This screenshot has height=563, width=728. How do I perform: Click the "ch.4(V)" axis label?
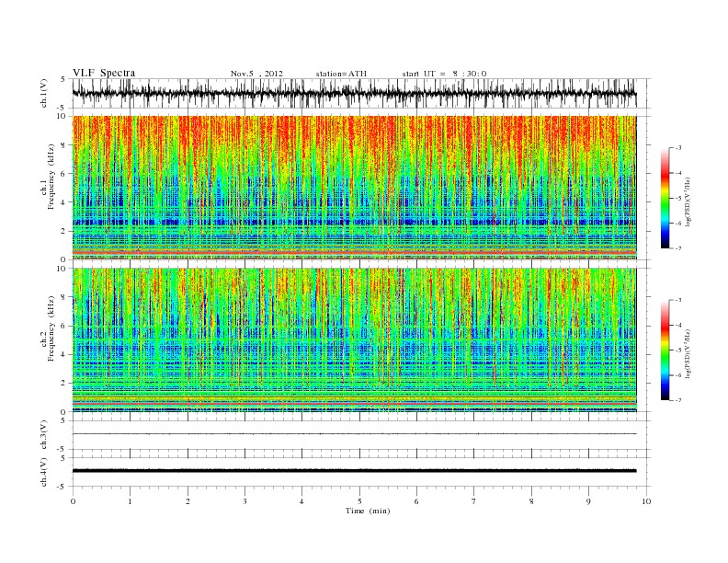click(44, 473)
